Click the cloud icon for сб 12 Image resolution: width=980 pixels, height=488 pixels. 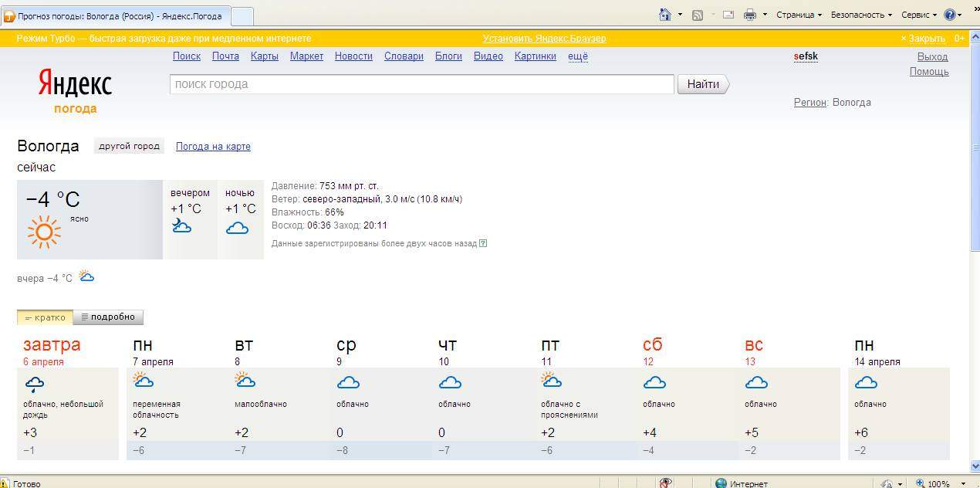click(x=654, y=382)
